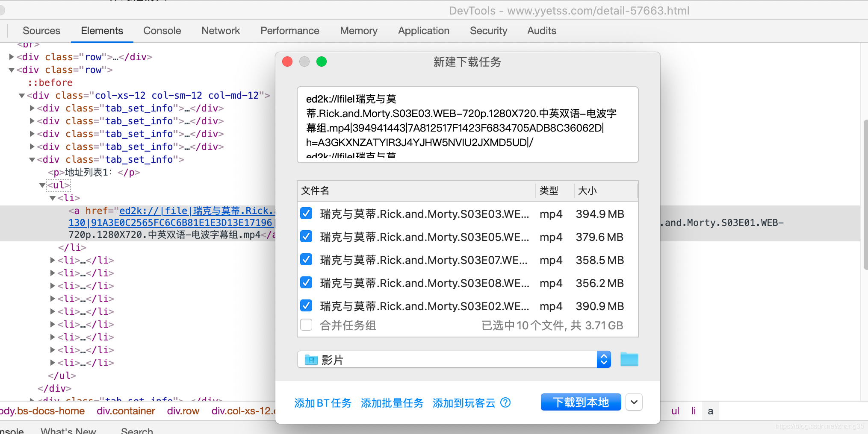Select the li breadcrumb item
Viewport: 868px width, 434px height.
click(x=694, y=411)
